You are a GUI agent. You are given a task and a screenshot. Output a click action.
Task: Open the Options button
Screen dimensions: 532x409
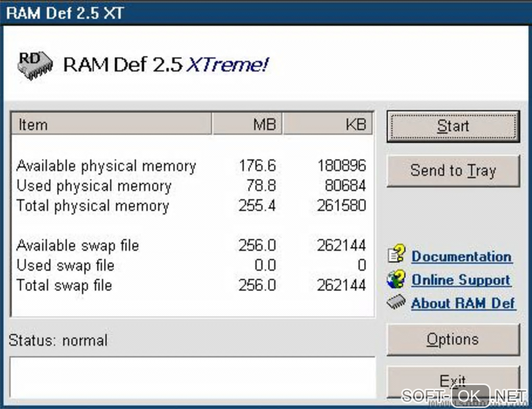(453, 340)
